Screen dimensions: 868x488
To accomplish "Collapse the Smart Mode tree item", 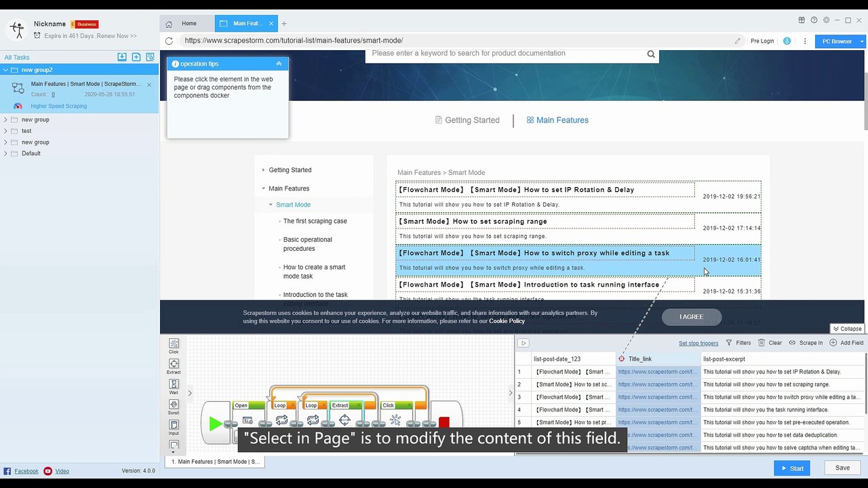I will (x=271, y=205).
